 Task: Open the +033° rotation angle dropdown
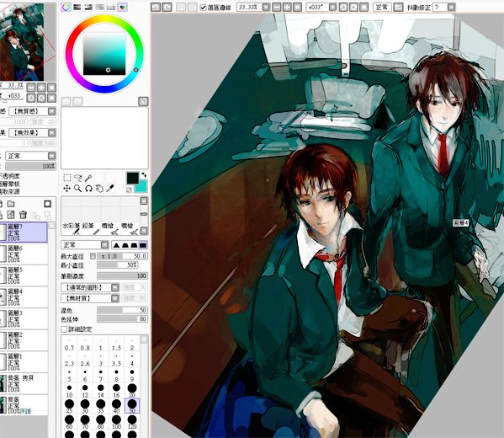(332, 7)
